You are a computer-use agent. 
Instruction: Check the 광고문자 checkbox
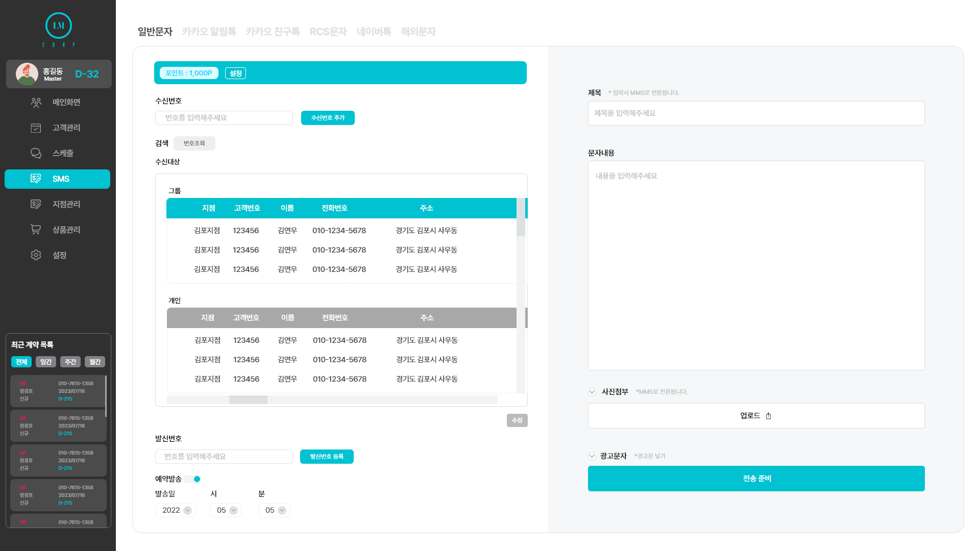pos(592,456)
